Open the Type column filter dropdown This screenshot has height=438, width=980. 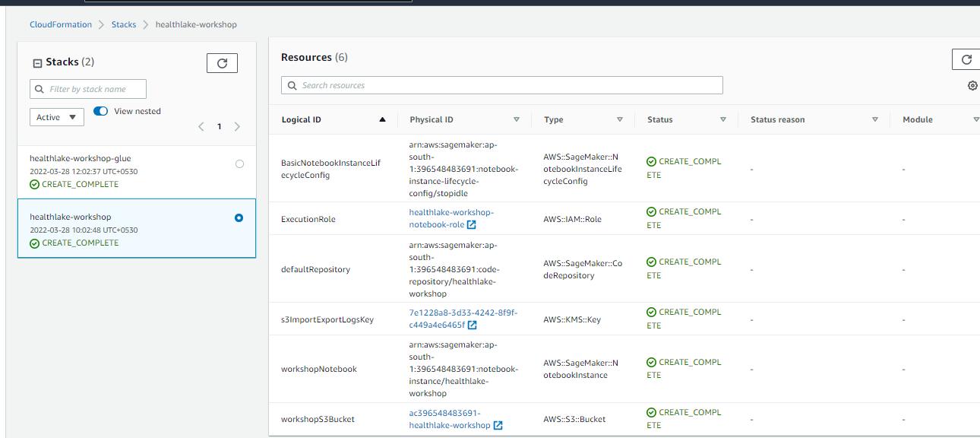[x=620, y=119]
